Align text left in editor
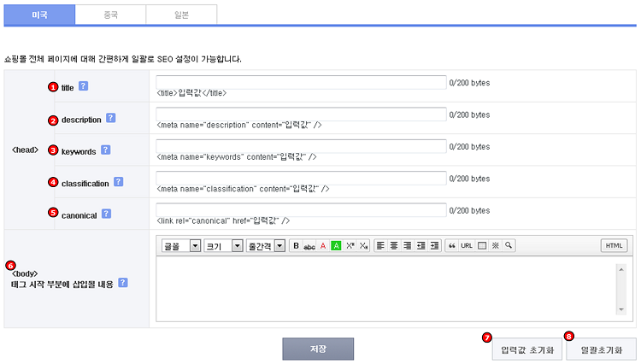The height and width of the screenshot is (364, 641). 380,246
